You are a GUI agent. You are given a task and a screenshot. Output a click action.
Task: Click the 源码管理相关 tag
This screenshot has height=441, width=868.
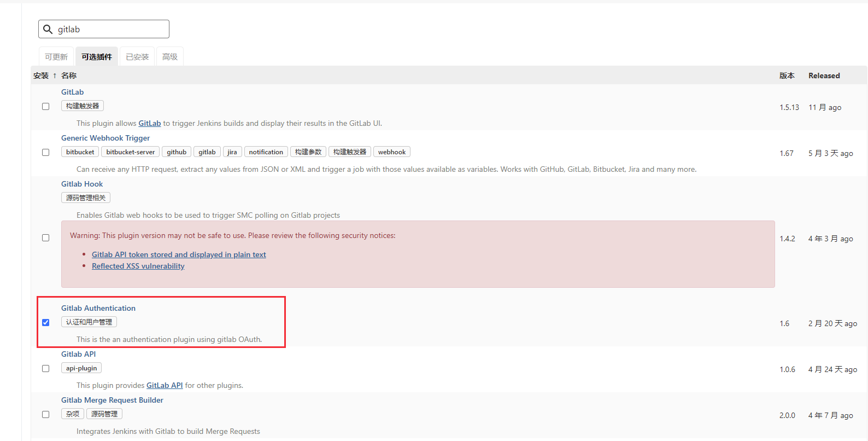click(x=86, y=198)
